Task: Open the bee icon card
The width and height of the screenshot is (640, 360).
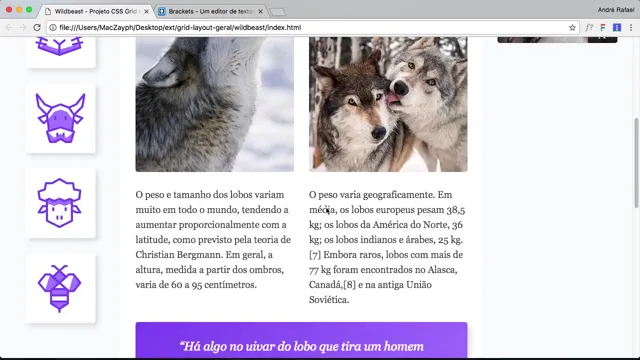Action: 60,288
